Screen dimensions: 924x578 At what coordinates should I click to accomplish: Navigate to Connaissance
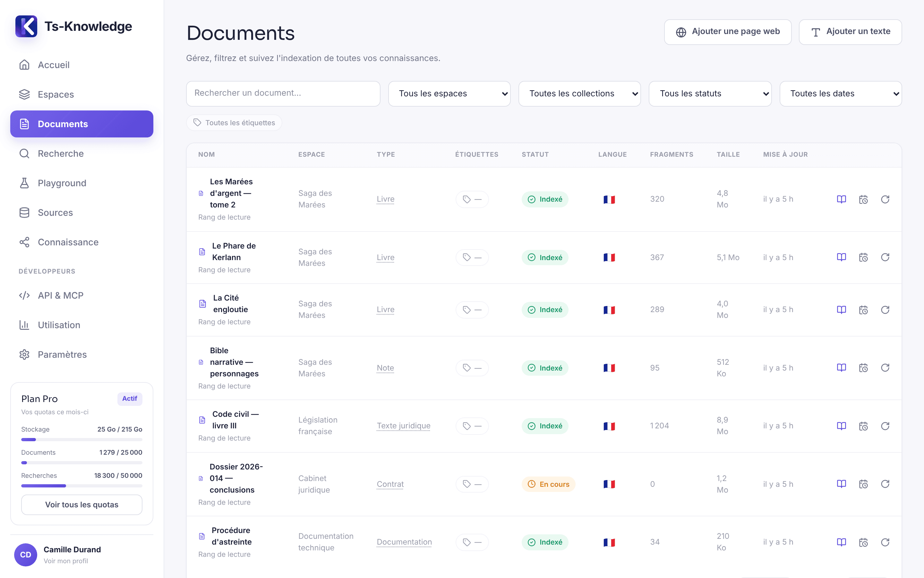click(82, 242)
